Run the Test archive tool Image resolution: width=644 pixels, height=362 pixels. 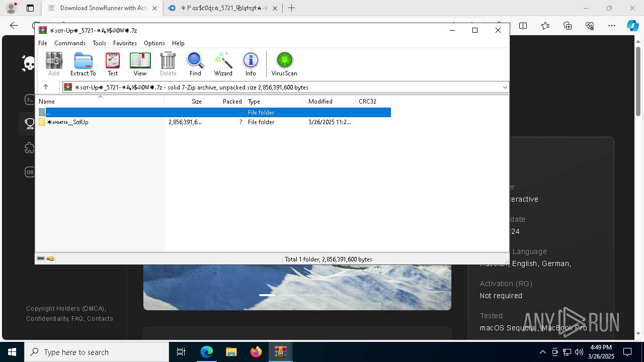(x=113, y=64)
